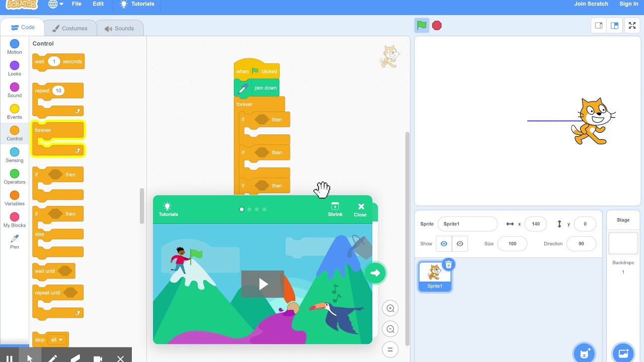Close the tutorial card
The width and height of the screenshot is (644, 362).
(x=360, y=210)
